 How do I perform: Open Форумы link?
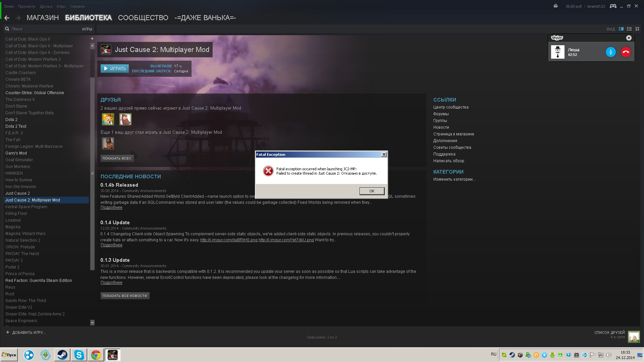click(441, 114)
